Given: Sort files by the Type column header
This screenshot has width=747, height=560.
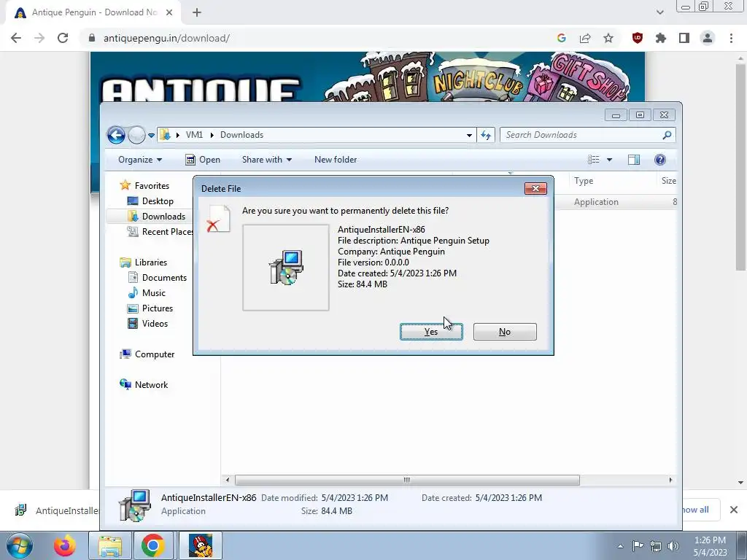Looking at the screenshot, I should tap(612, 181).
